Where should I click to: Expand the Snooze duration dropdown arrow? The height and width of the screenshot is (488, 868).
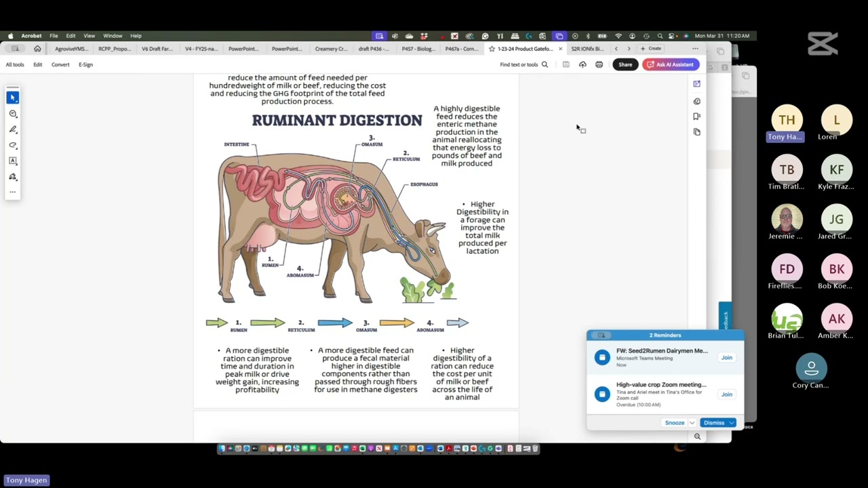tap(692, 423)
